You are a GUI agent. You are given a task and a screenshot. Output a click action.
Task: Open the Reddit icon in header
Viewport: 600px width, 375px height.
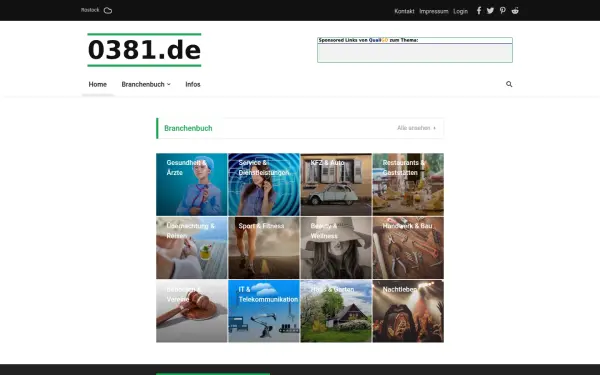point(515,10)
